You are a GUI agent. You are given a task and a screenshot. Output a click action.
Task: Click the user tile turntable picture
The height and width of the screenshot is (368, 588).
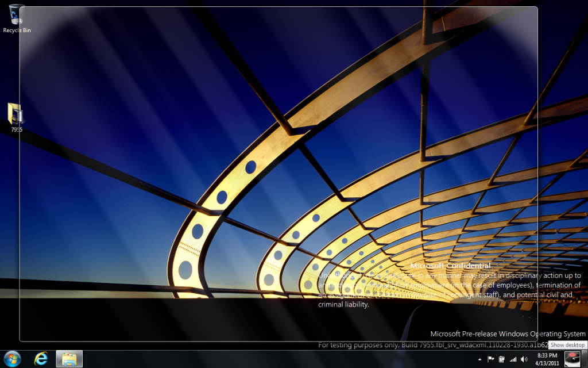click(x=572, y=359)
